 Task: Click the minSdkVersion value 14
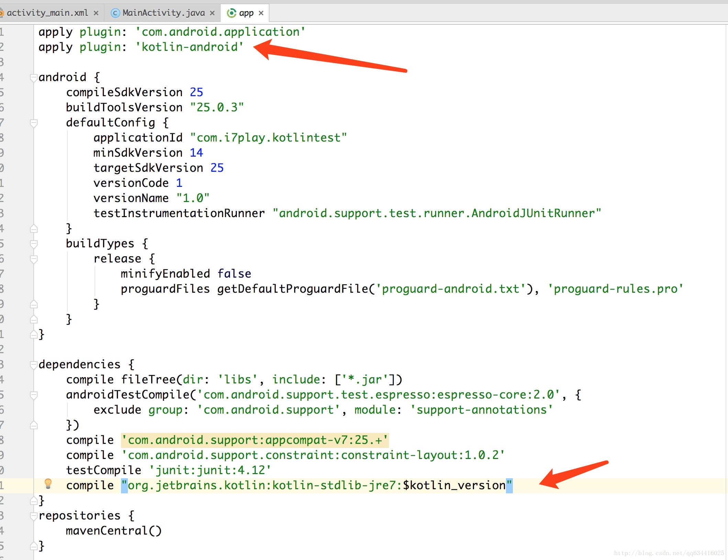[x=196, y=153]
